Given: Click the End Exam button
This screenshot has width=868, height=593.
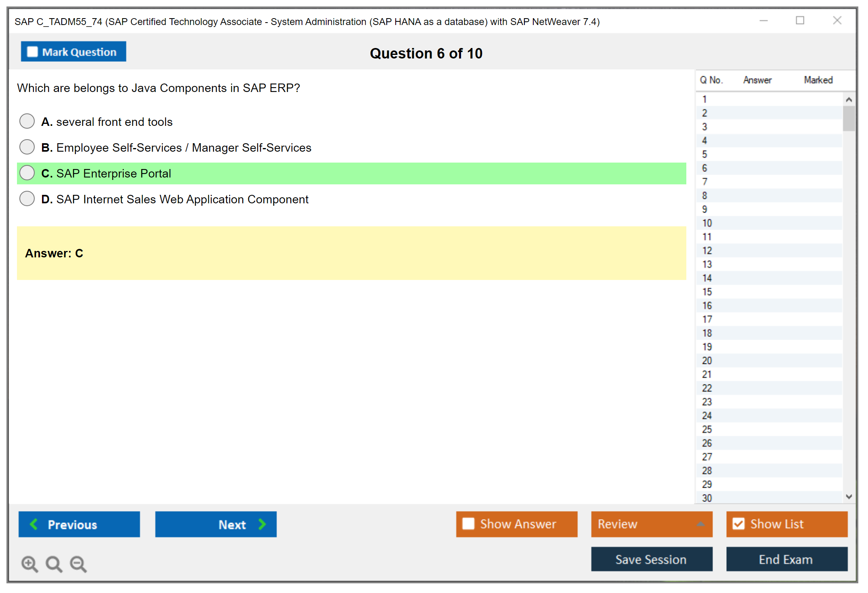Looking at the screenshot, I should click(x=786, y=559).
